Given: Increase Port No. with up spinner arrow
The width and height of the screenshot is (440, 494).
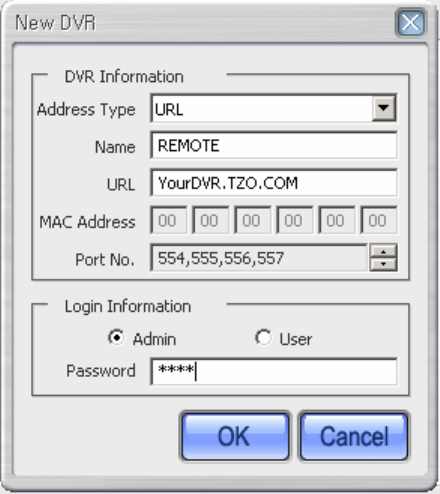Looking at the screenshot, I should [x=383, y=251].
